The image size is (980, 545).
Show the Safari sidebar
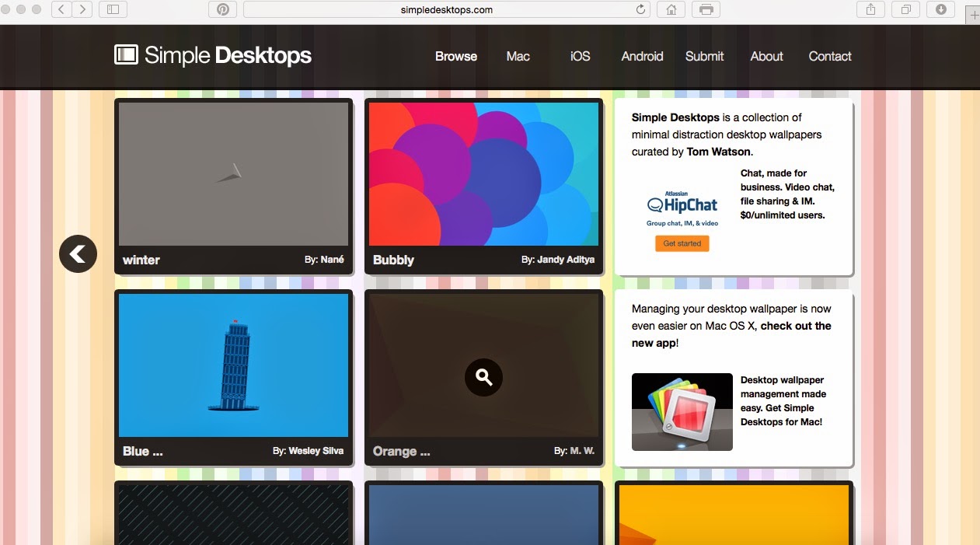[113, 9]
